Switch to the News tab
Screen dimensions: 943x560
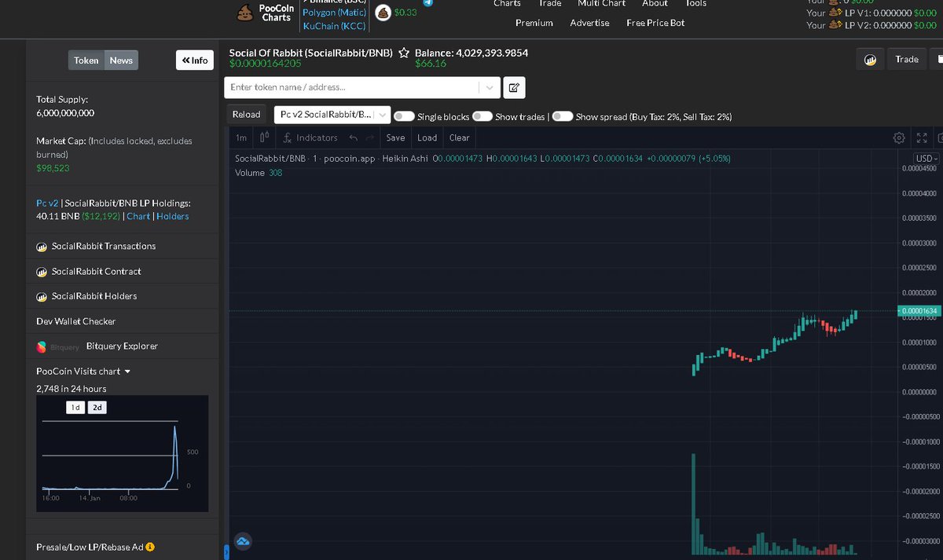coord(121,60)
